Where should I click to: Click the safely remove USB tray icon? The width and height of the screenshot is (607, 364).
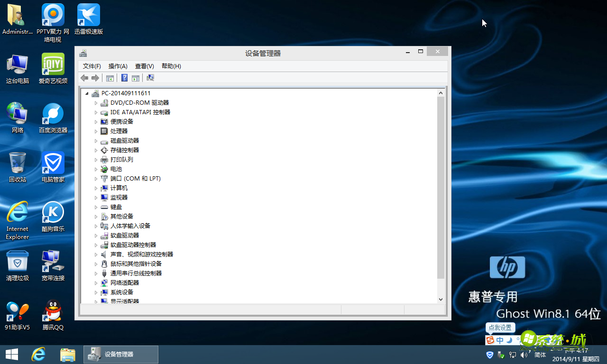501,355
